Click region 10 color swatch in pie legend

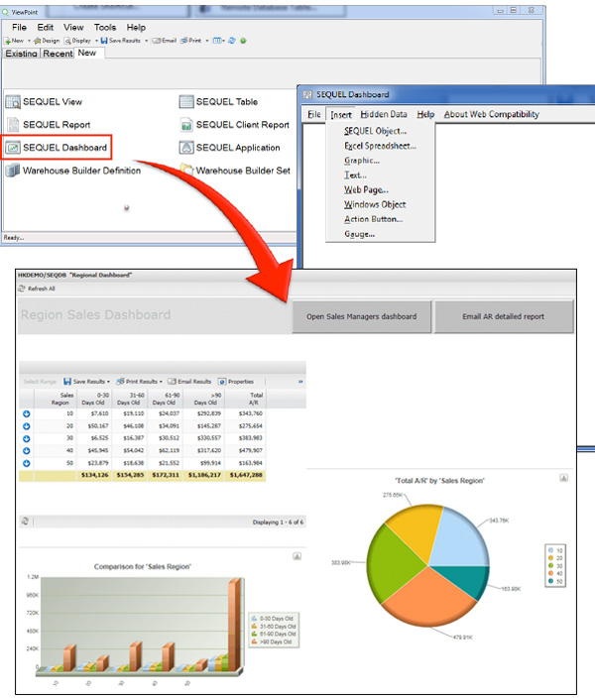tap(550, 550)
